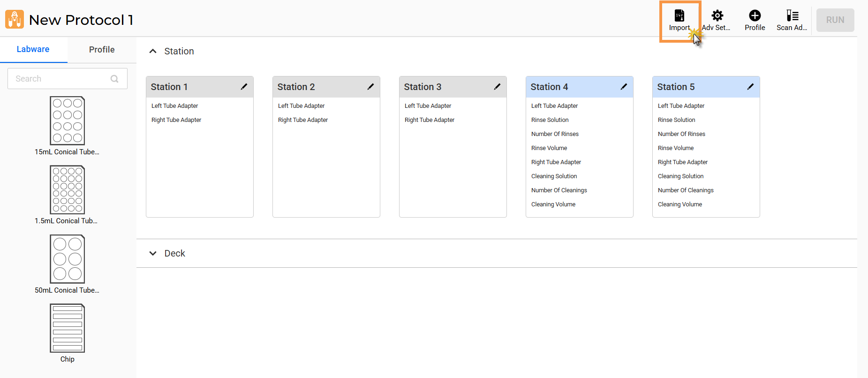Viewport: 868px width, 378px height.
Task: Switch to the Profile sidebar tab
Action: [x=102, y=50]
